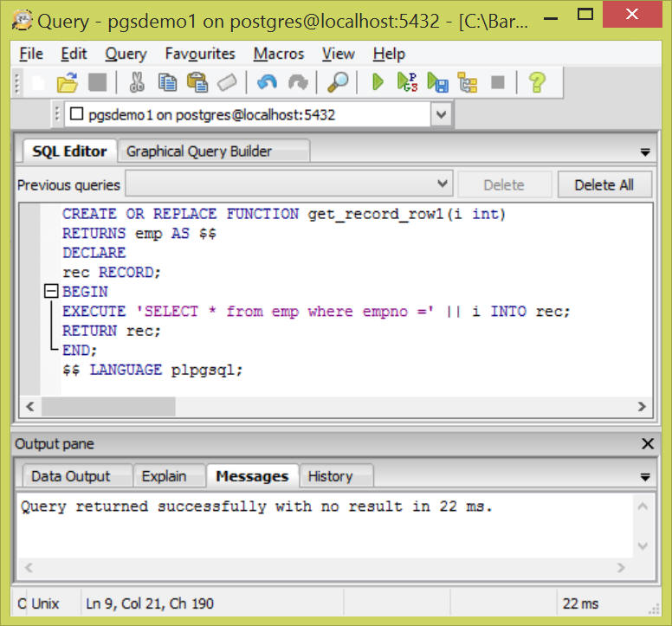Close the Output pane
This screenshot has width=672, height=626.
coord(648,443)
